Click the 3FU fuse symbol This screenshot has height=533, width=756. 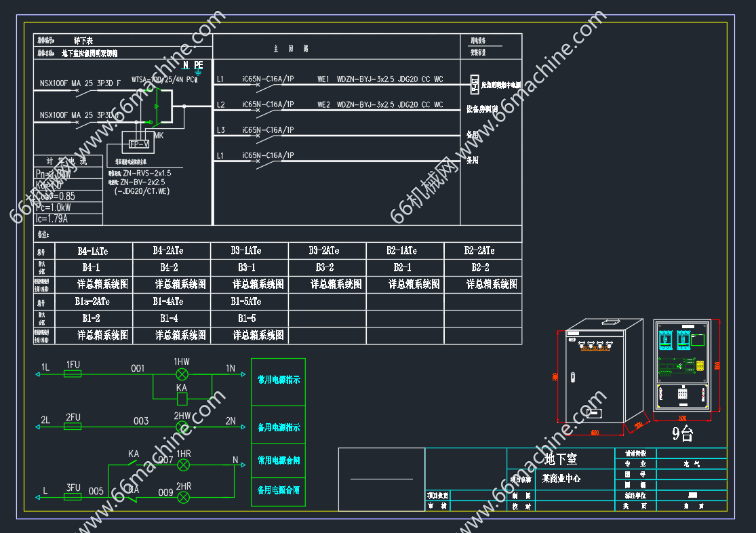73,497
